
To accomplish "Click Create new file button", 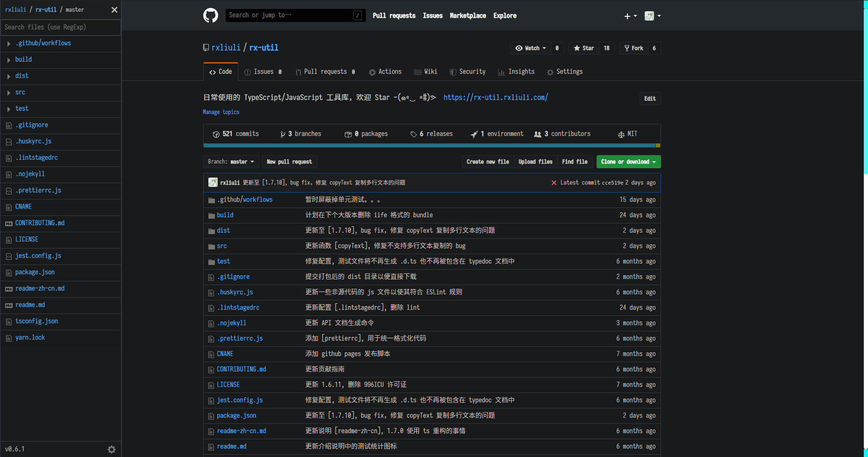I will click(488, 162).
